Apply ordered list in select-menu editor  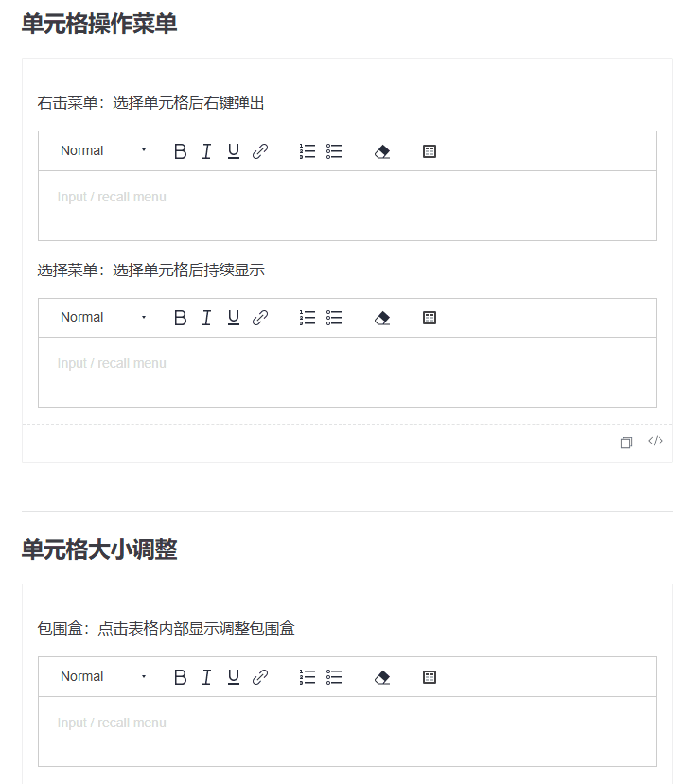308,318
